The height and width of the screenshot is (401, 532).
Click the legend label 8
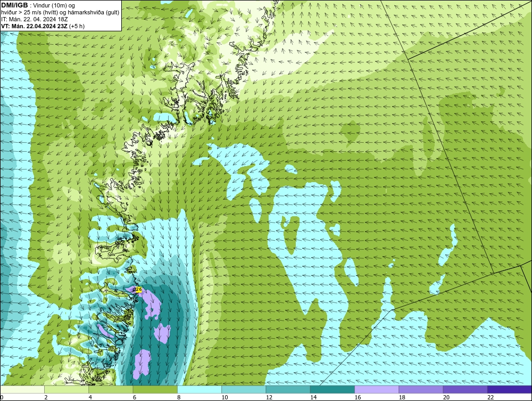tap(179, 398)
